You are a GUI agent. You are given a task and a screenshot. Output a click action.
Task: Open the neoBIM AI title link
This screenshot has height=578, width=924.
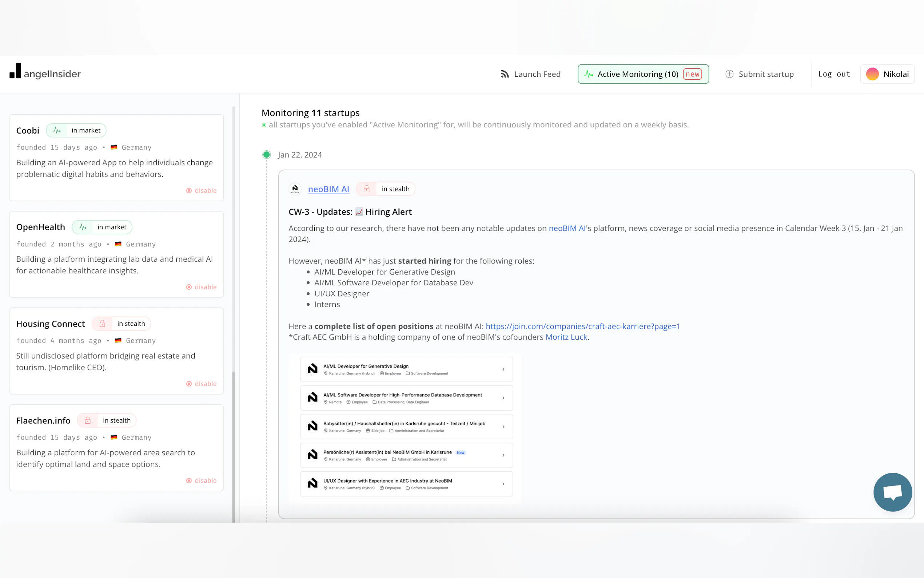328,189
